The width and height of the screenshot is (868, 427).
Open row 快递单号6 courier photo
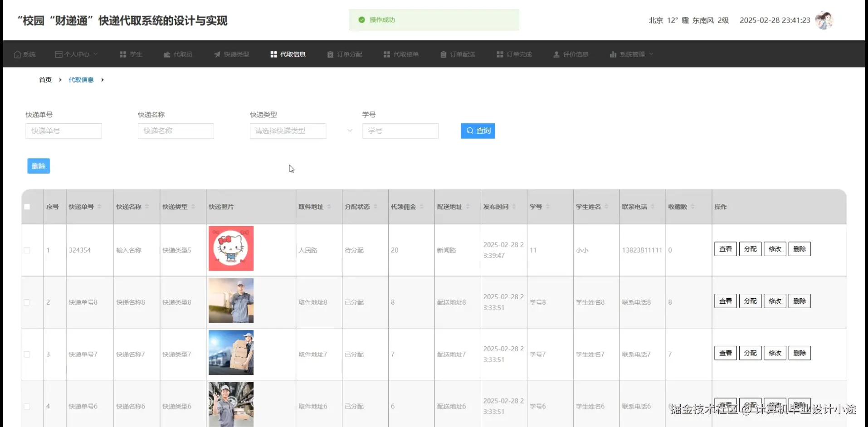coord(231,404)
